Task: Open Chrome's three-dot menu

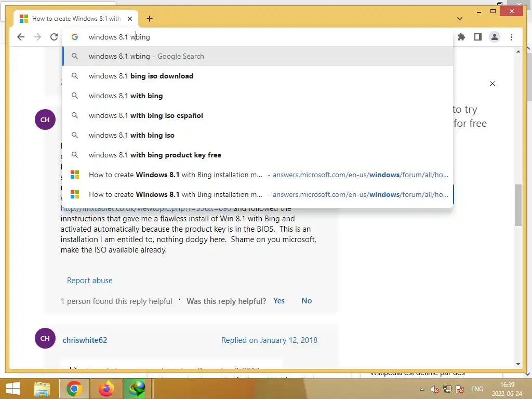Action: coord(511,37)
